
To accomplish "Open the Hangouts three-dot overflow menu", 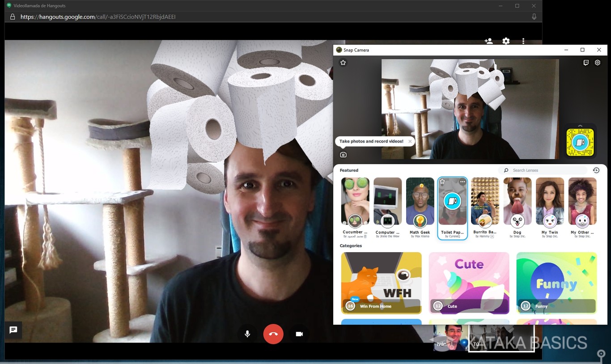I will coord(523,41).
